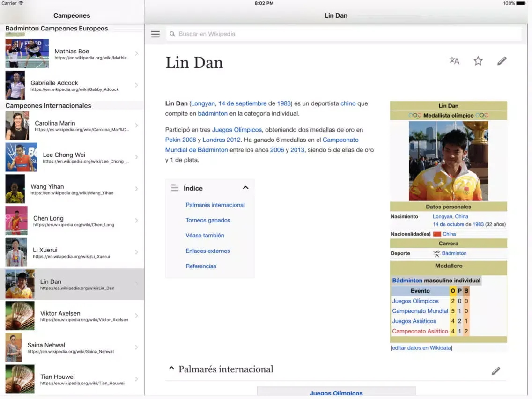Jump to Torneos ganados in Índice
The height and width of the screenshot is (399, 532).
point(208,220)
